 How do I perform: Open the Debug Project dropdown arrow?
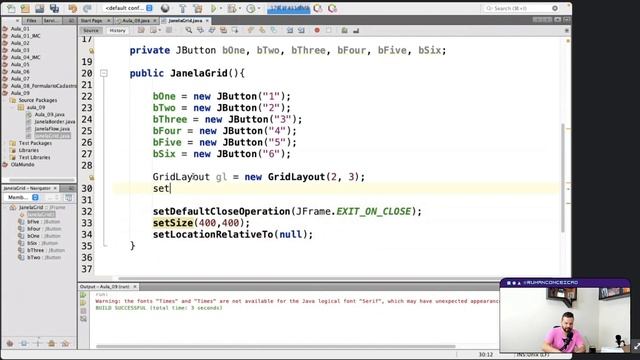[x=240, y=9]
